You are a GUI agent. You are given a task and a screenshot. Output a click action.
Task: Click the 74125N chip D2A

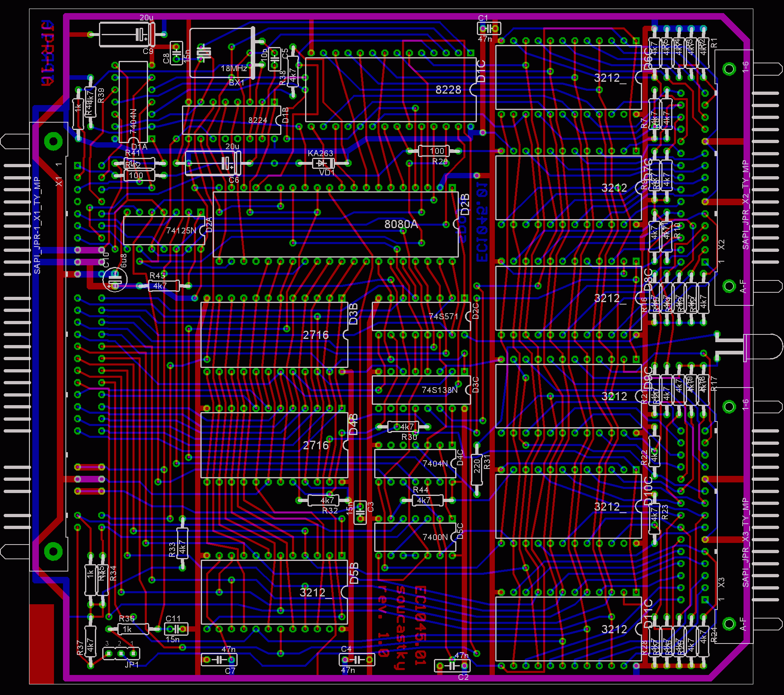pyautogui.click(x=164, y=231)
